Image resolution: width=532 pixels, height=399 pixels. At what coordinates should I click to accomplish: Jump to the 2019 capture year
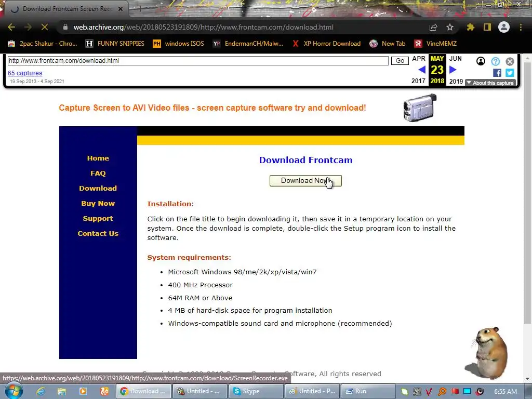click(456, 82)
